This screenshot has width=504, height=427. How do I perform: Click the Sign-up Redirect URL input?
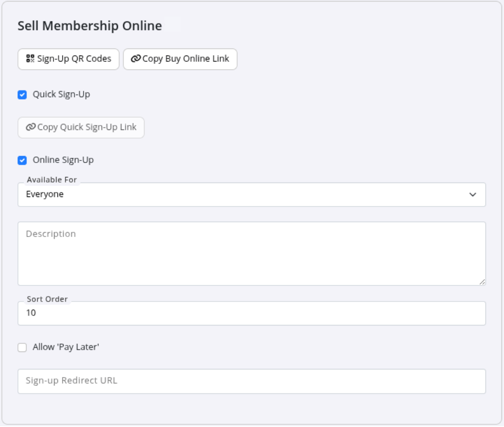(x=251, y=381)
